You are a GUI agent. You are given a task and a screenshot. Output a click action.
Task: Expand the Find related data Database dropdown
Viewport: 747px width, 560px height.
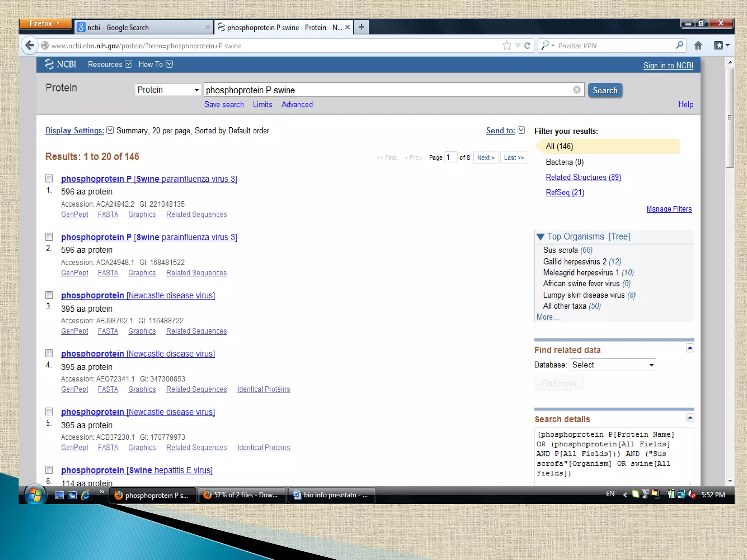click(613, 365)
